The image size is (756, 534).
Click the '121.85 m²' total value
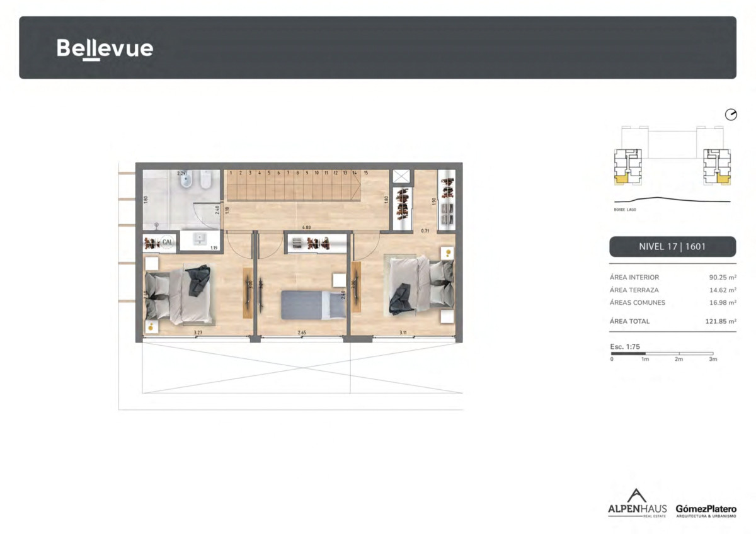pos(721,321)
